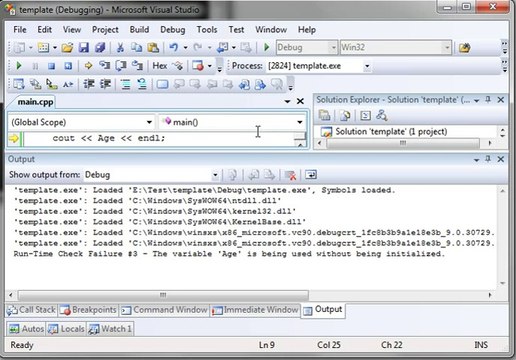Open the Debug menu

(x=172, y=30)
